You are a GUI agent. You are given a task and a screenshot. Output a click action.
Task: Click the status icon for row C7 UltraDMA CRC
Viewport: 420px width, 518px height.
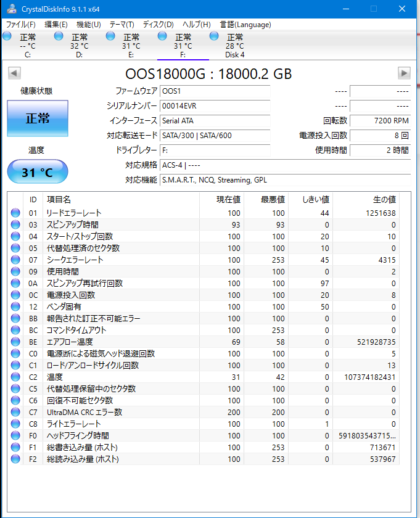click(15, 412)
